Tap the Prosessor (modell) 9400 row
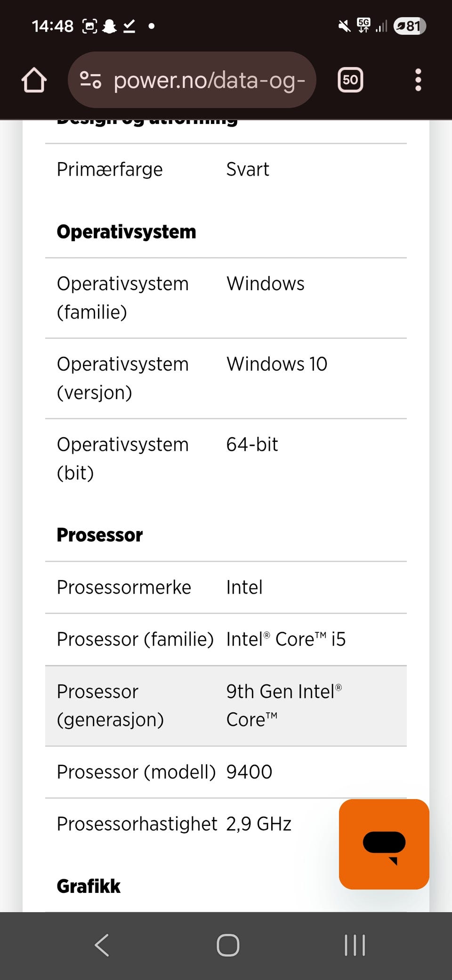The height and width of the screenshot is (980, 452). tap(226, 772)
